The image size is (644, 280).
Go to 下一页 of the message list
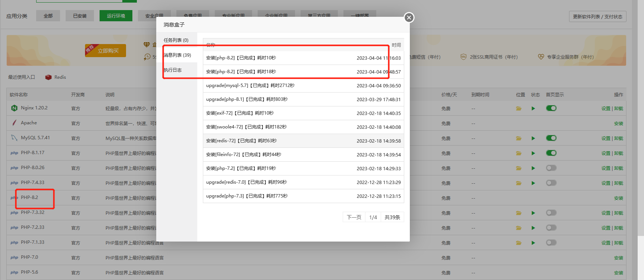pyautogui.click(x=354, y=217)
